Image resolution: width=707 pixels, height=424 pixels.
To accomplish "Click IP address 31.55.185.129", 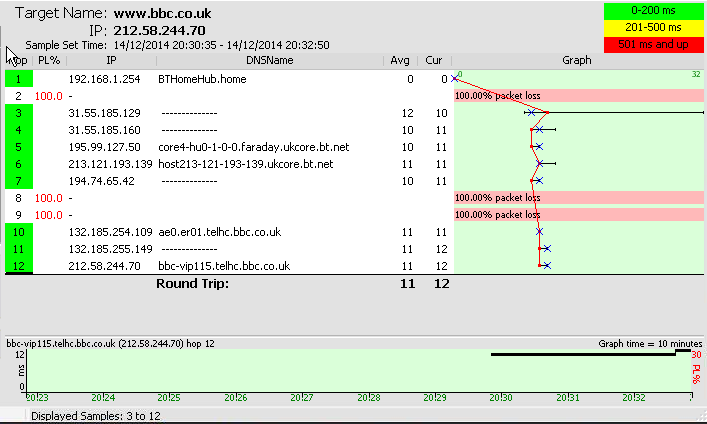I will coord(104,113).
